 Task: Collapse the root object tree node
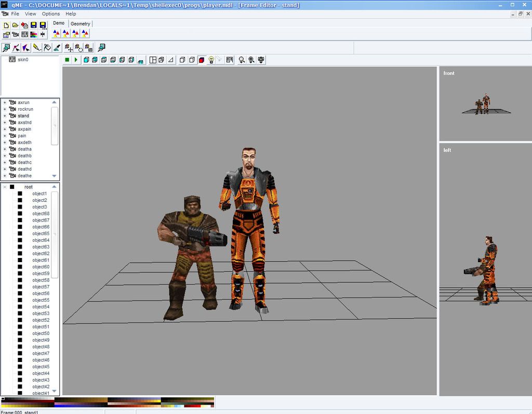[x=5, y=187]
